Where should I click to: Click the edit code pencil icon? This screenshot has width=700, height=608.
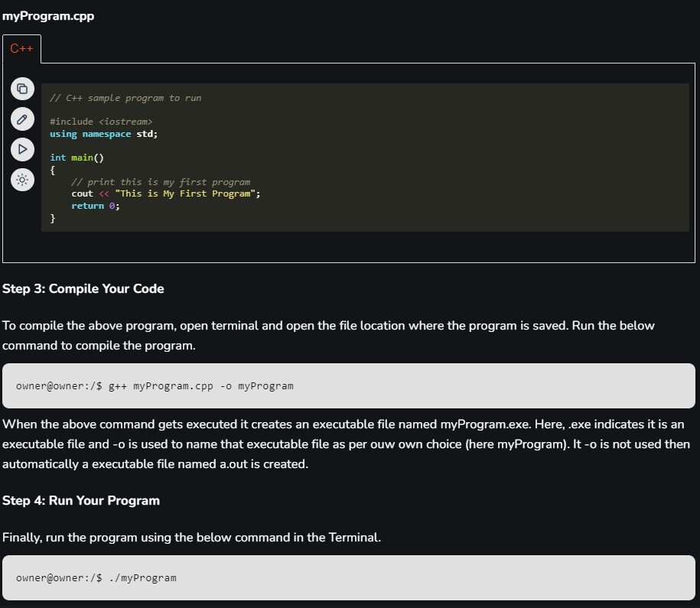point(22,119)
